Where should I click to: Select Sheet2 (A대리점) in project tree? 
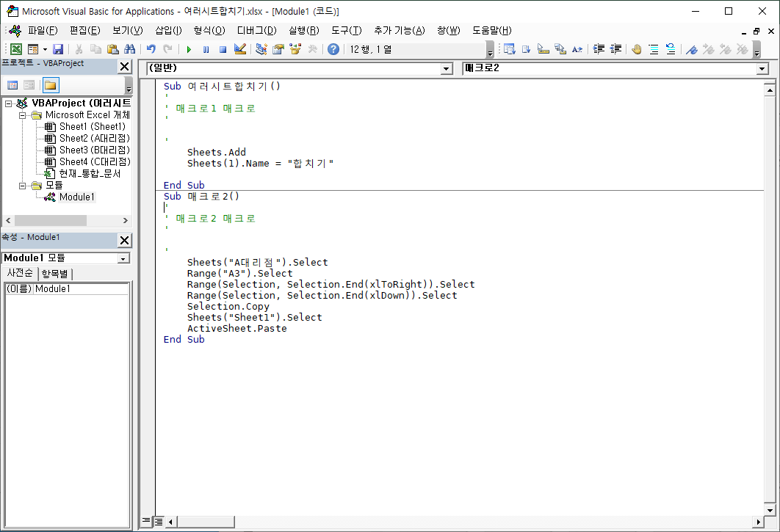pos(95,138)
